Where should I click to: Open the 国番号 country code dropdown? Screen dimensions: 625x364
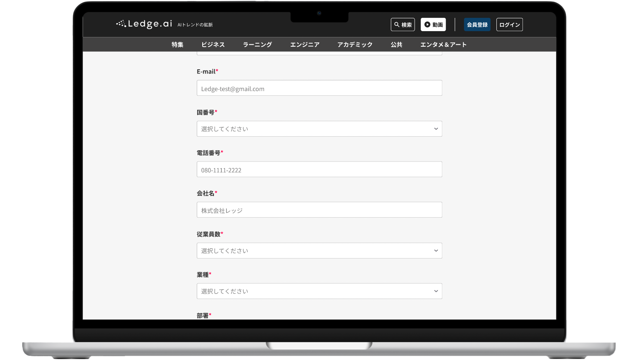point(319,129)
